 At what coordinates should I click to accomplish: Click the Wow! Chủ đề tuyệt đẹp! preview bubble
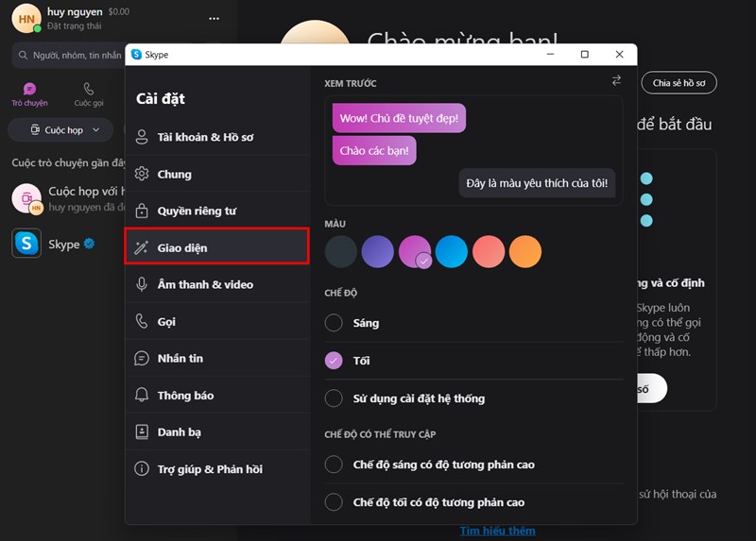tap(399, 118)
